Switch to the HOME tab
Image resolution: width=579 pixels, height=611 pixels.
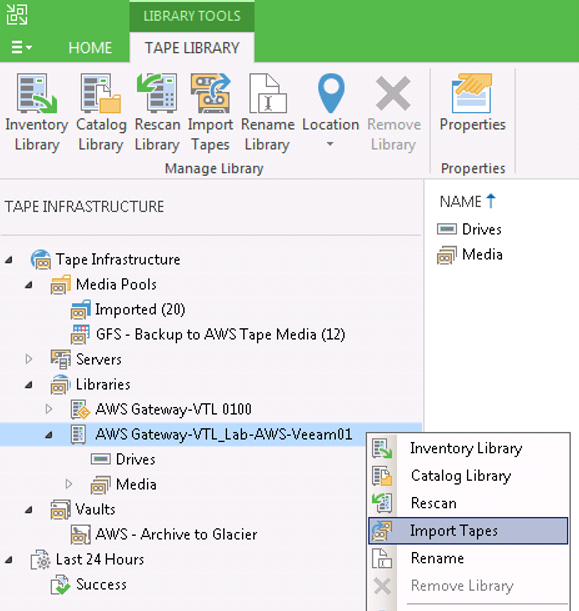pos(90,48)
